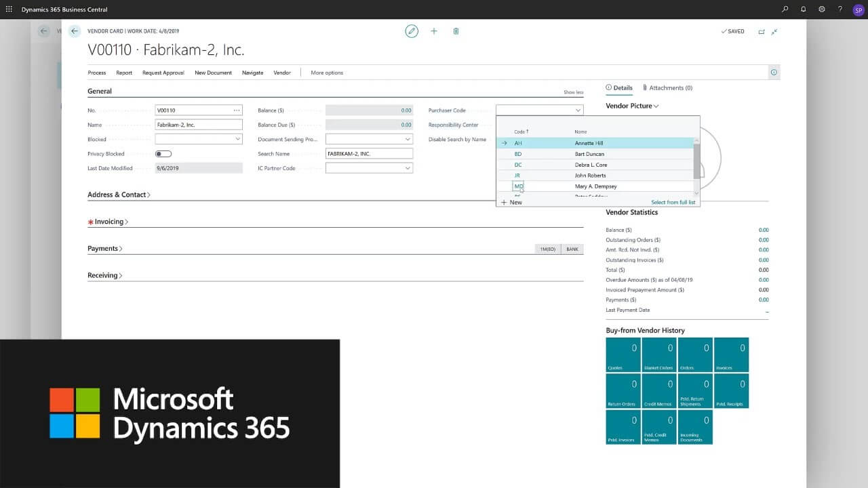
Task: Open the Invoices tile
Action: (x=731, y=355)
